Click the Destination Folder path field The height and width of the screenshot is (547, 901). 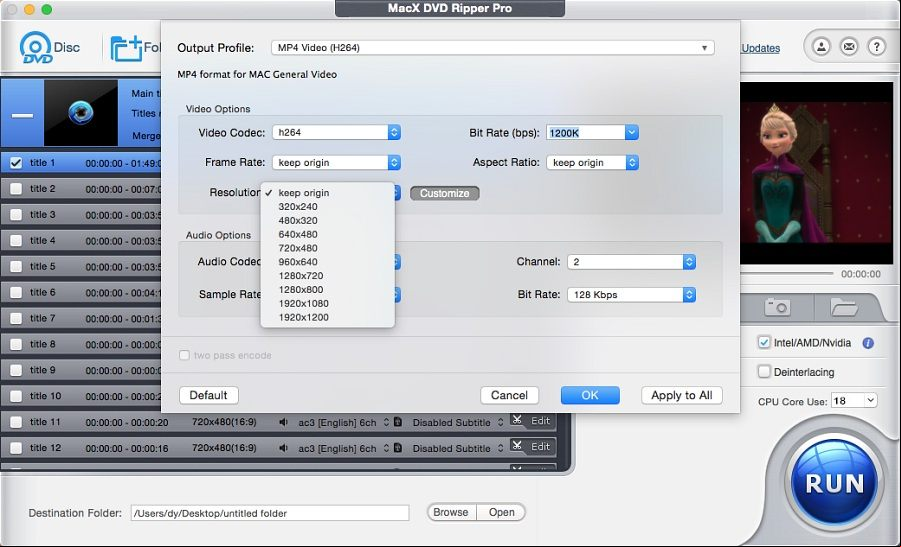pos(270,513)
